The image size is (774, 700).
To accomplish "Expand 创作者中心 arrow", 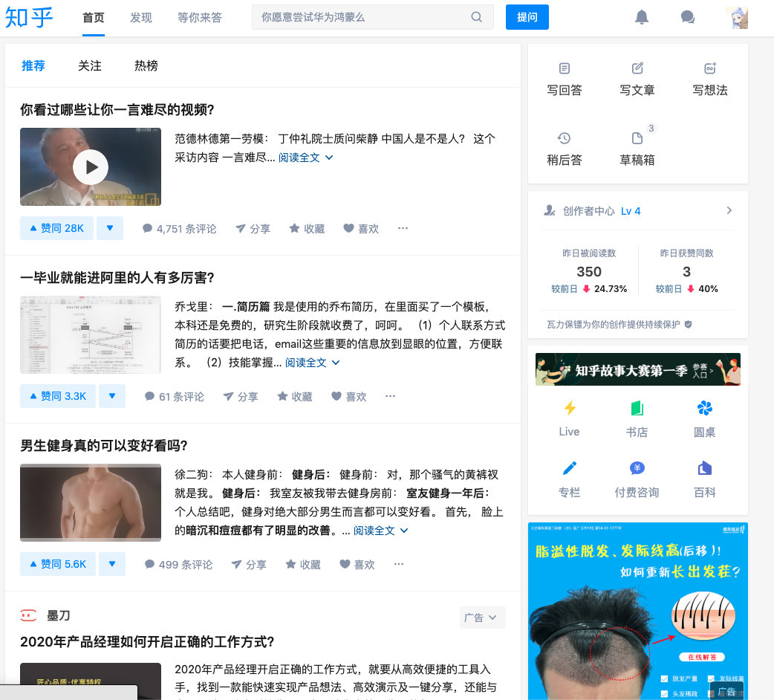I will (x=729, y=211).
